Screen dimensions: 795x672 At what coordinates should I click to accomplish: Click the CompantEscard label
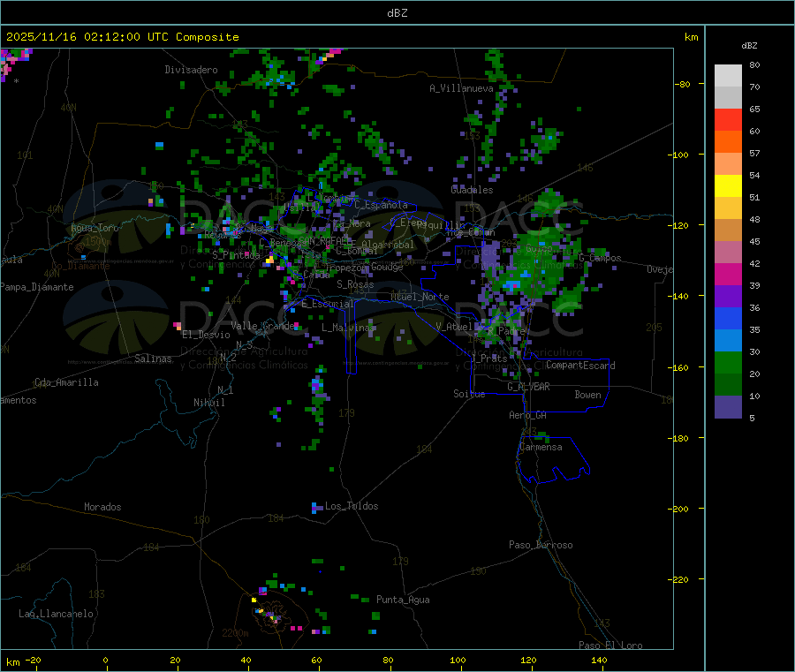pyautogui.click(x=580, y=366)
